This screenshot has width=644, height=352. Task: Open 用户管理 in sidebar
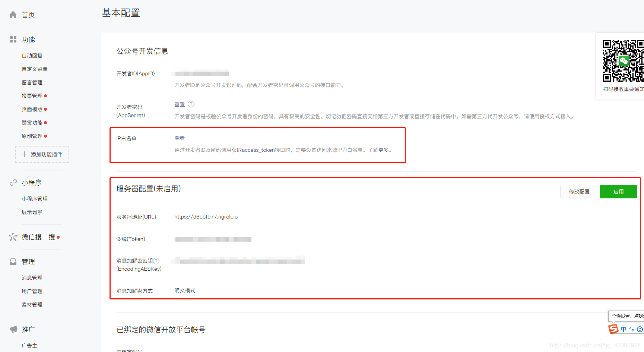[32, 291]
